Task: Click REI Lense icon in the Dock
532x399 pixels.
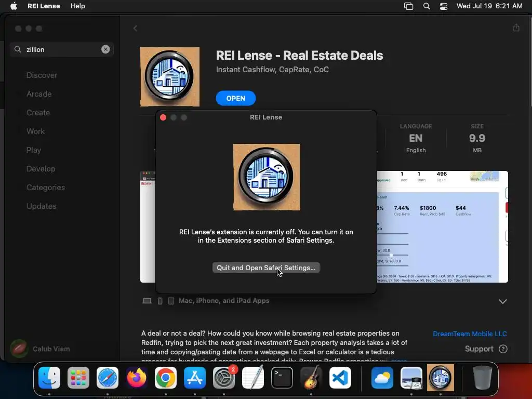Action: 441,378
